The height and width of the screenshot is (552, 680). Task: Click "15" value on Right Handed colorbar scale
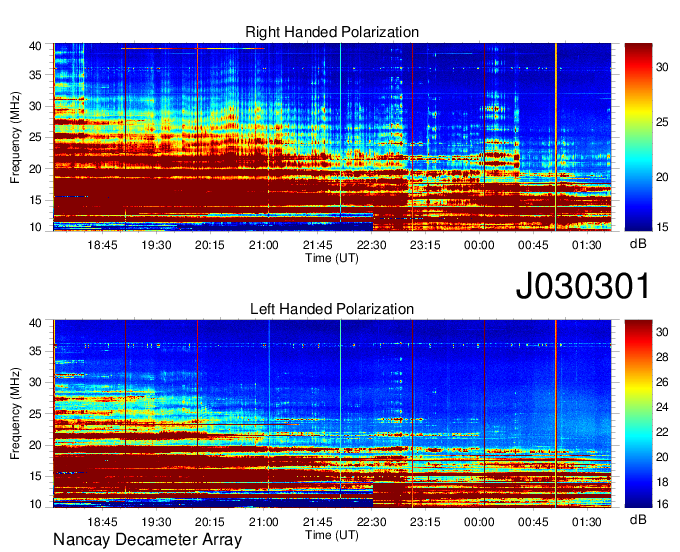[x=662, y=227]
